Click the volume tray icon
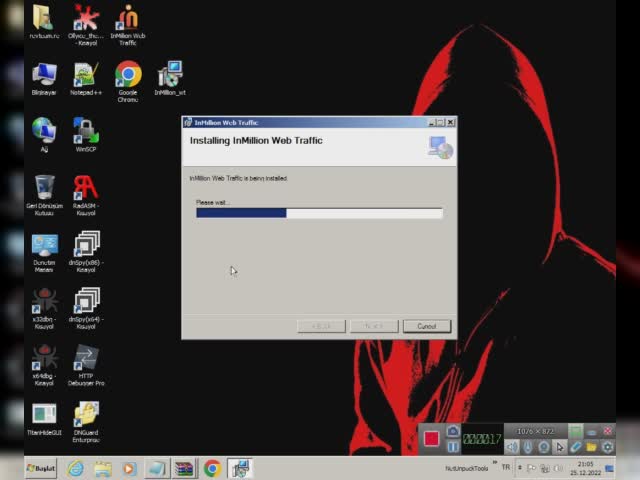The width and height of the screenshot is (640, 480). pos(558,469)
